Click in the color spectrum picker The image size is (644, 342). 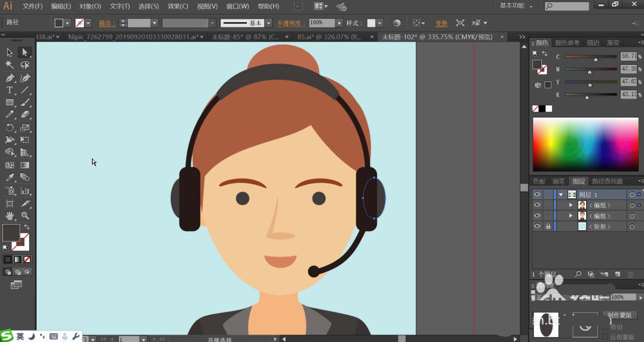[x=585, y=144]
